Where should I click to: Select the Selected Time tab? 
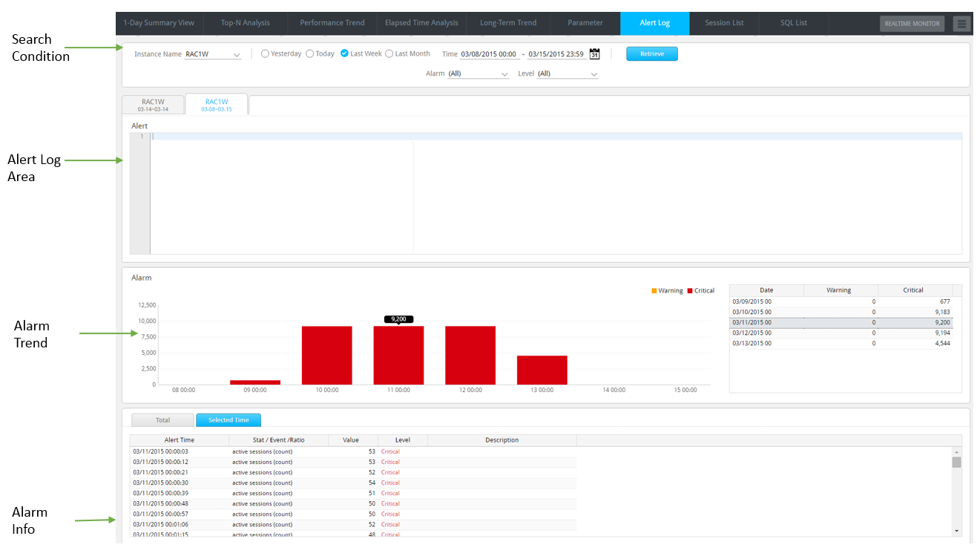228,420
